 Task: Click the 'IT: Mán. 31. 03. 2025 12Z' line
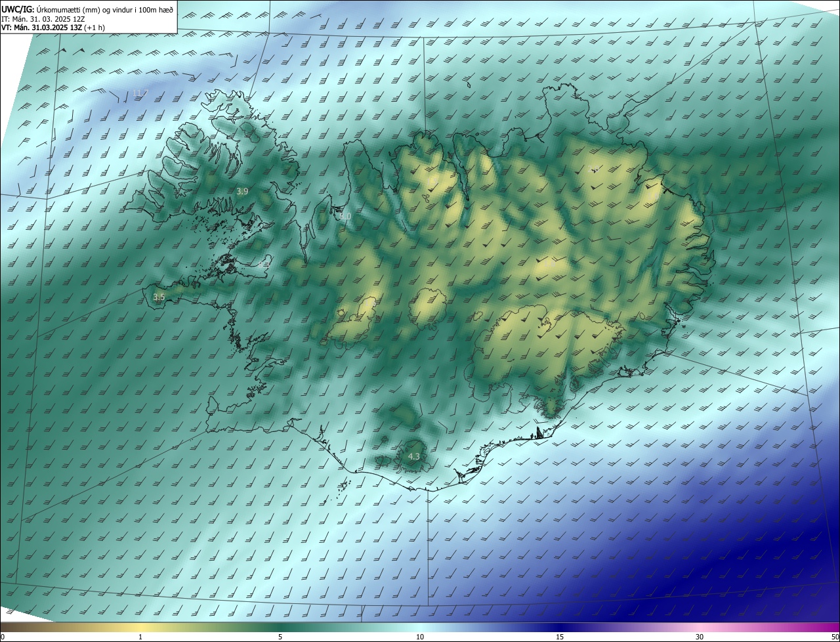[x=42, y=18]
